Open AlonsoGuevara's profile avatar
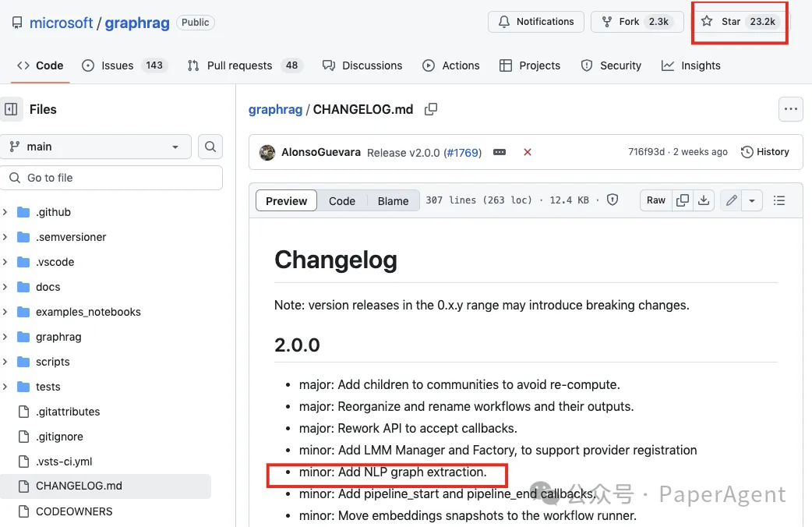 tap(267, 152)
